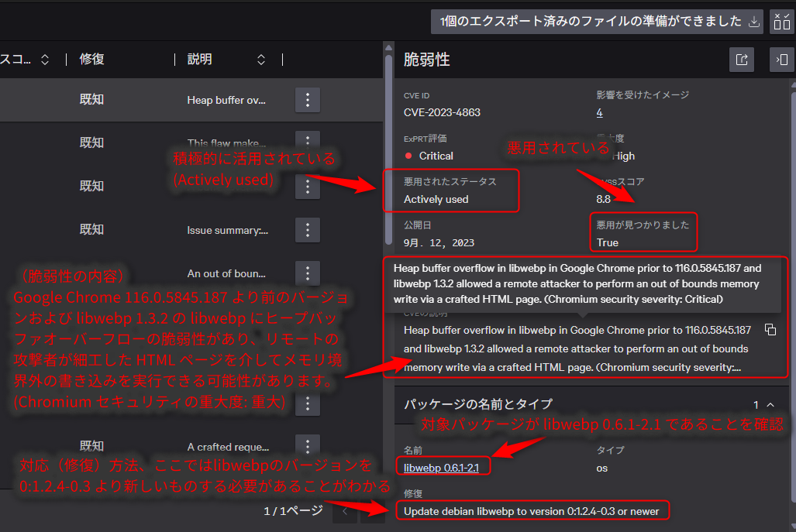Open the Heap buffer overflow row menu
Viewport: 796px width, 532px height.
(307, 100)
